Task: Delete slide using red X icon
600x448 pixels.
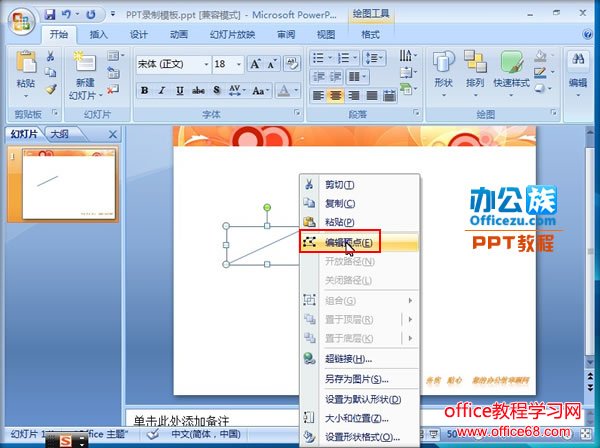Action: click(x=113, y=90)
